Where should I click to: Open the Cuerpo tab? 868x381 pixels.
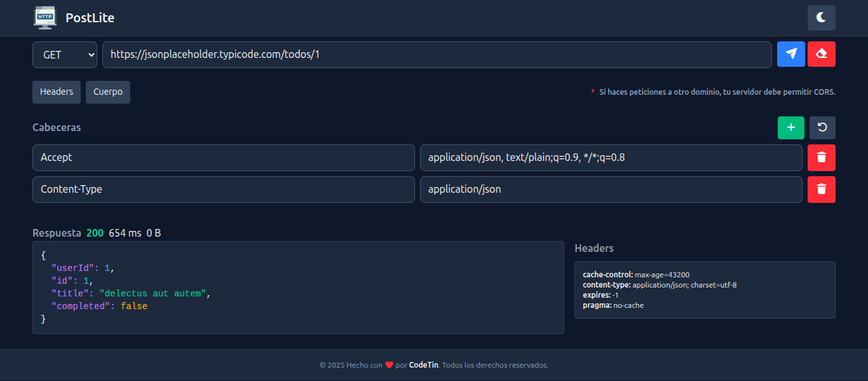pos(108,92)
